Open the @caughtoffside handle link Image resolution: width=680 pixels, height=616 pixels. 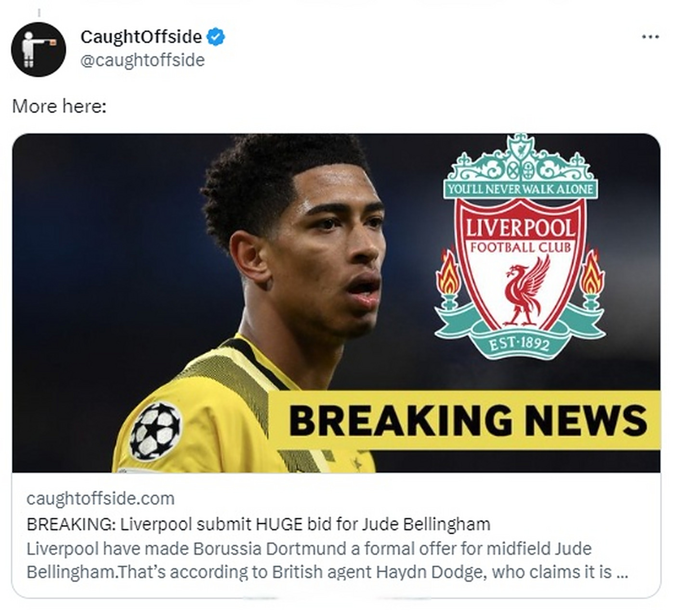(143, 60)
